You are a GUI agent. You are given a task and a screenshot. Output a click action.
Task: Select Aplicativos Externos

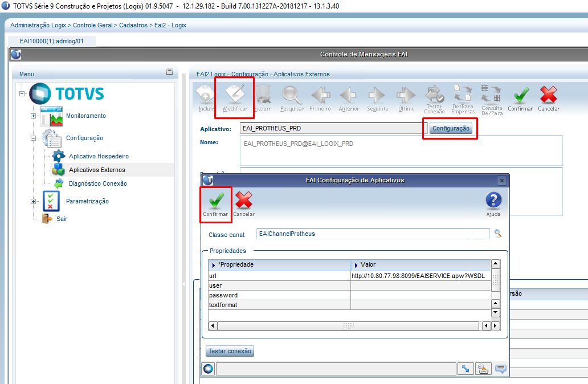(x=97, y=170)
